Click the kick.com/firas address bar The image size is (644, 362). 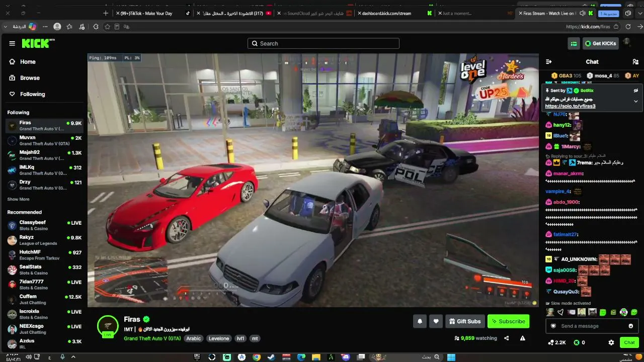588,26
